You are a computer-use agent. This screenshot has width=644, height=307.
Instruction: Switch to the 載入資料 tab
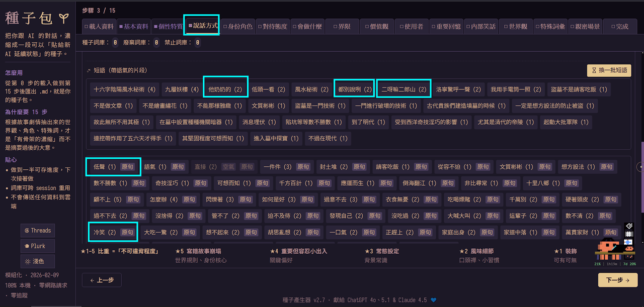(x=99, y=27)
